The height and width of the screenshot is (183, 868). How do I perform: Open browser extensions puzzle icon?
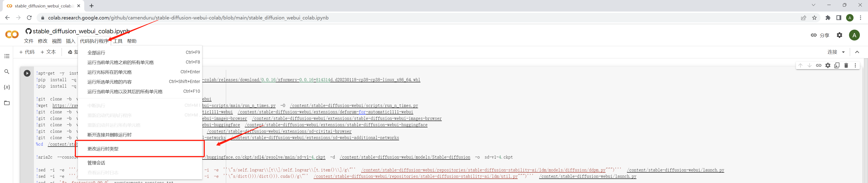828,17
